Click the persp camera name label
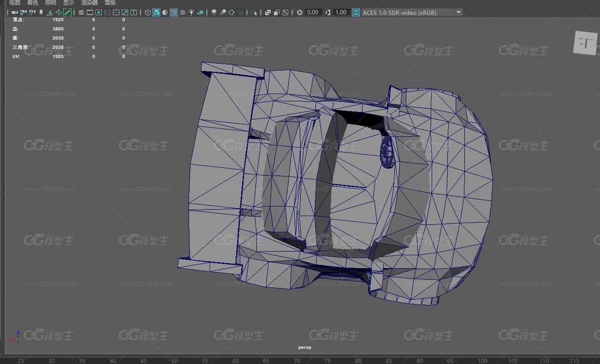The image size is (600, 364). 305,347
